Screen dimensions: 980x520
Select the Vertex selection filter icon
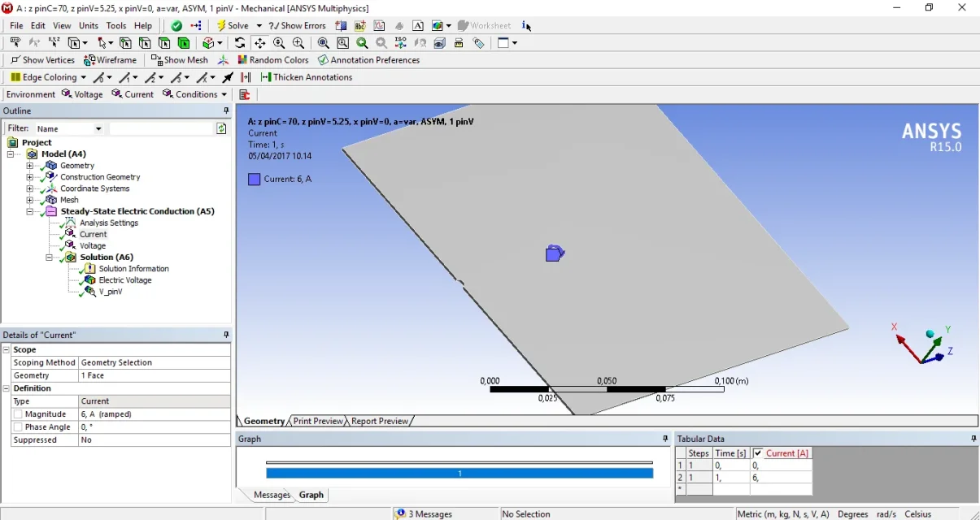(125, 43)
